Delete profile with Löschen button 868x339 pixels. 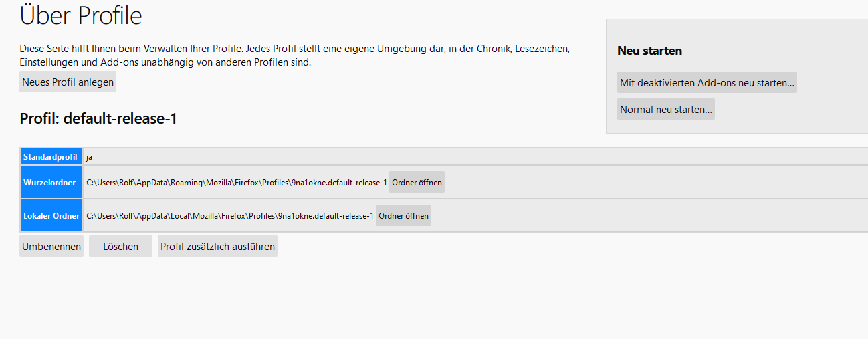pyautogui.click(x=120, y=247)
